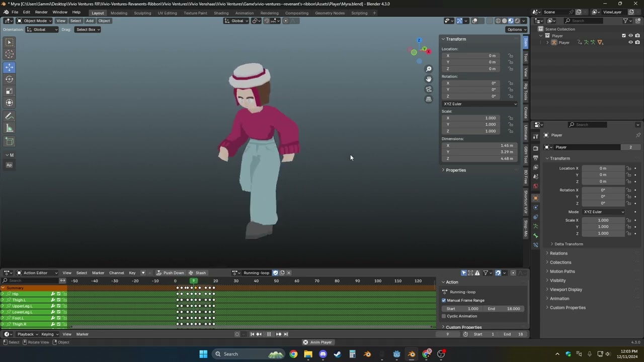The height and width of the screenshot is (362, 644).
Task: Click the hand icon to pan the view
Action: point(429,79)
